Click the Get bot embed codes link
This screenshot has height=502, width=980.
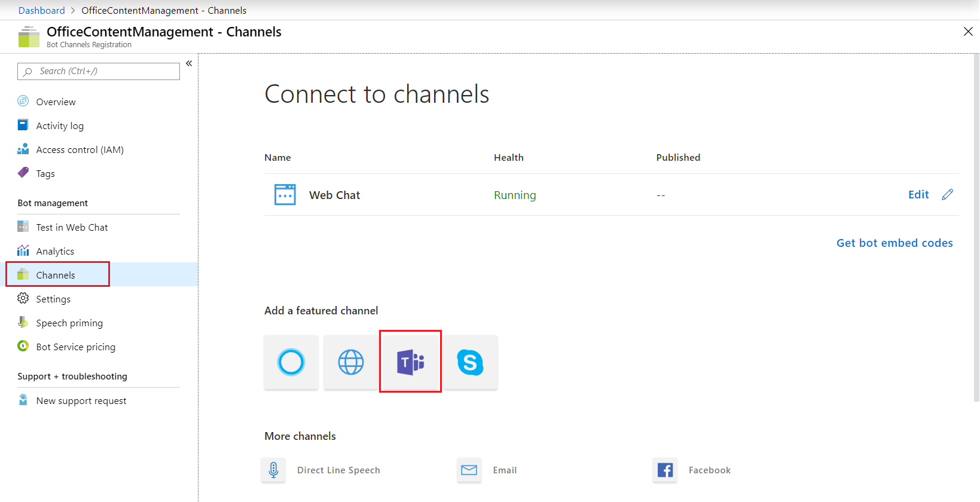tap(894, 243)
